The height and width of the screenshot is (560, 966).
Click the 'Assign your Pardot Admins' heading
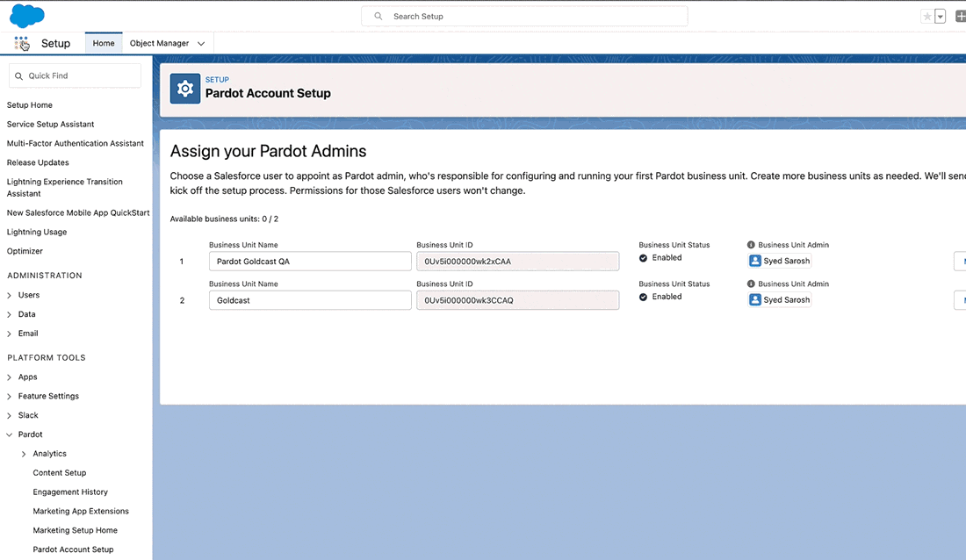point(268,151)
